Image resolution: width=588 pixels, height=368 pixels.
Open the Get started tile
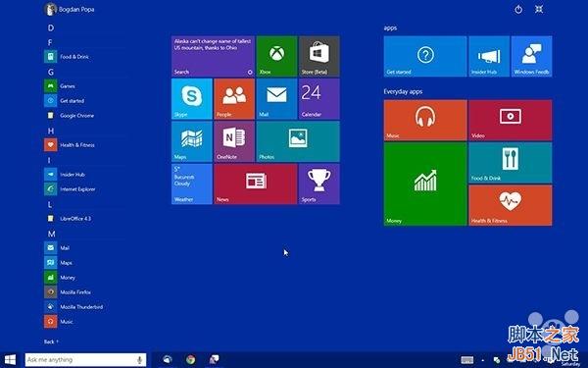point(425,56)
